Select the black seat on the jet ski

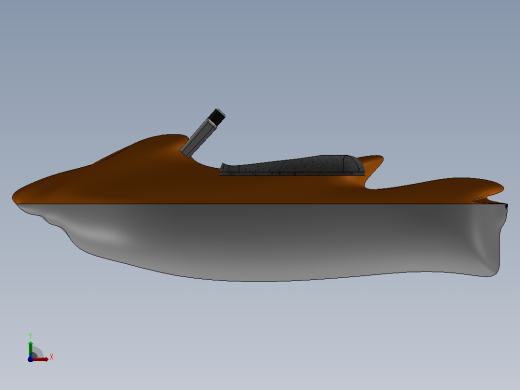[292, 165]
